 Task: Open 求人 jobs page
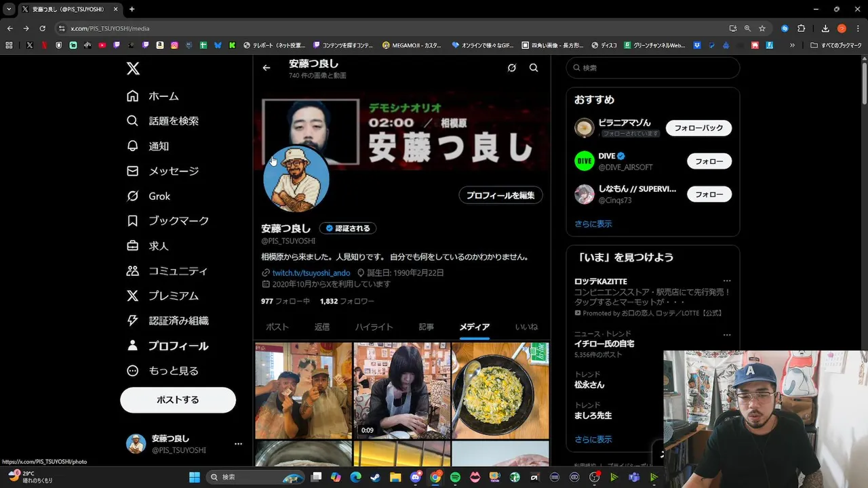(148, 246)
